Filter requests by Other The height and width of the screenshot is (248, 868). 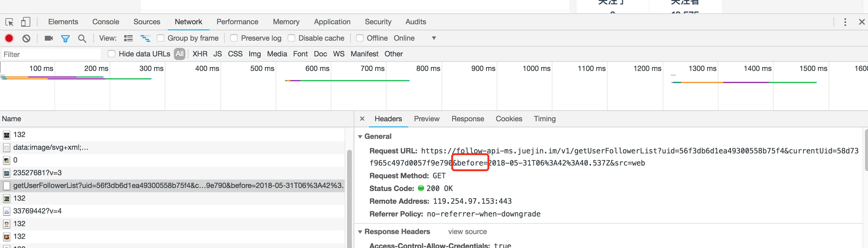[x=393, y=54]
